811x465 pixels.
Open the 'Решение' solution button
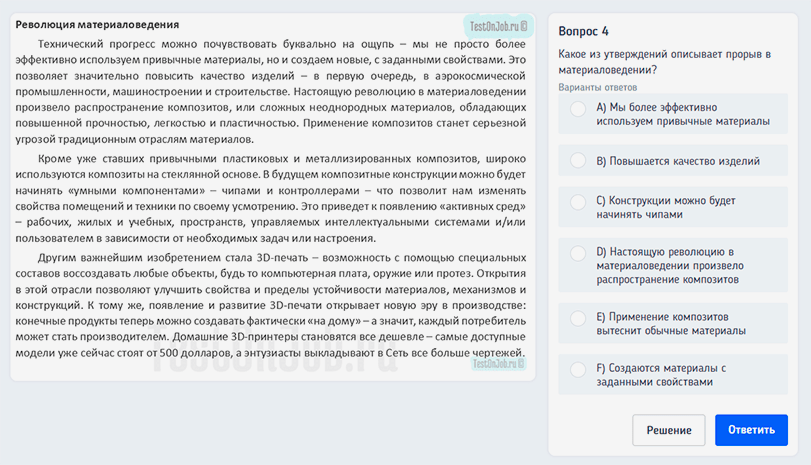tap(668, 430)
